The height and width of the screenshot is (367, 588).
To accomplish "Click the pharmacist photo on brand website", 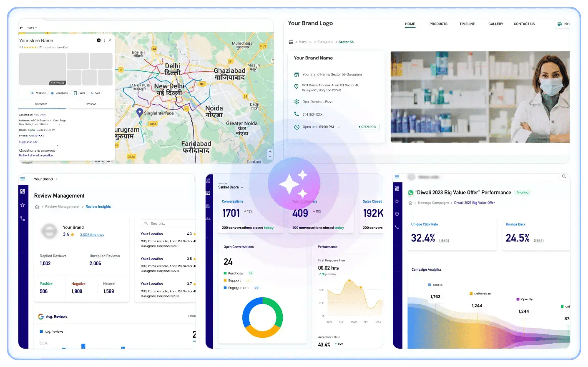I will click(x=480, y=97).
